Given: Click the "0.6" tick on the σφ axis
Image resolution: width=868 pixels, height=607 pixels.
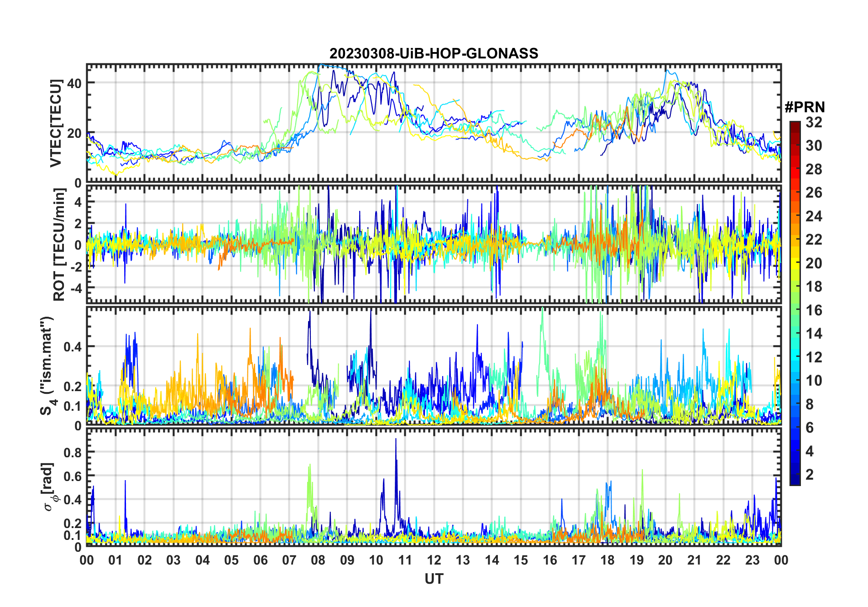Looking at the screenshot, I should pos(73,476).
